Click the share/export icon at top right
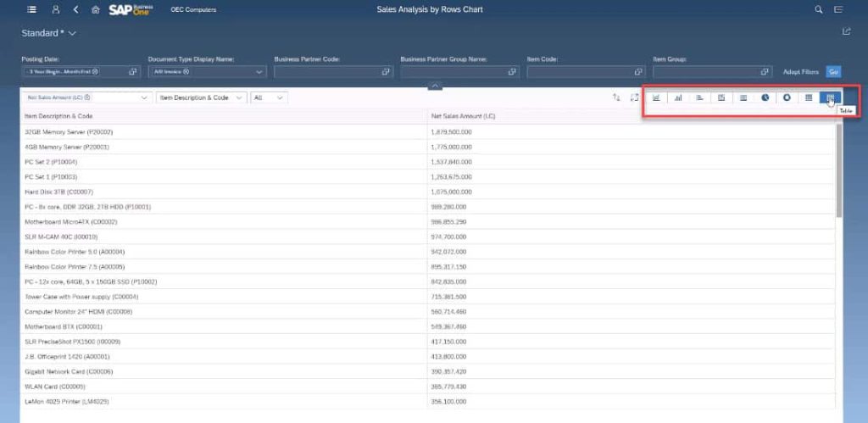 click(x=847, y=31)
